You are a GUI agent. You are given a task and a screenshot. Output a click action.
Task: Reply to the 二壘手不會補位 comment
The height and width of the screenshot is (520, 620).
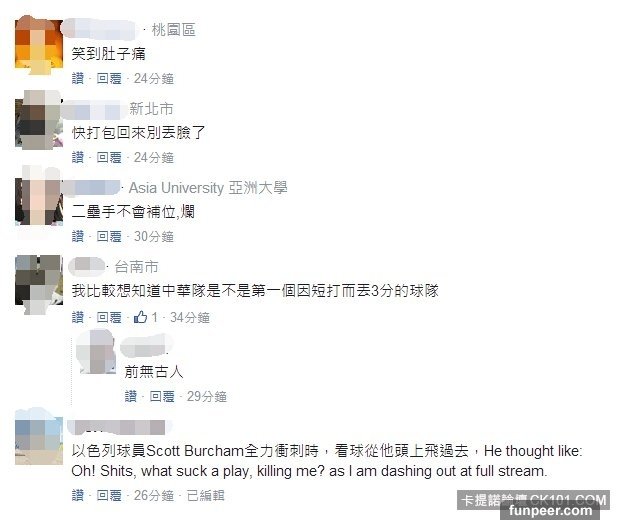point(109,236)
